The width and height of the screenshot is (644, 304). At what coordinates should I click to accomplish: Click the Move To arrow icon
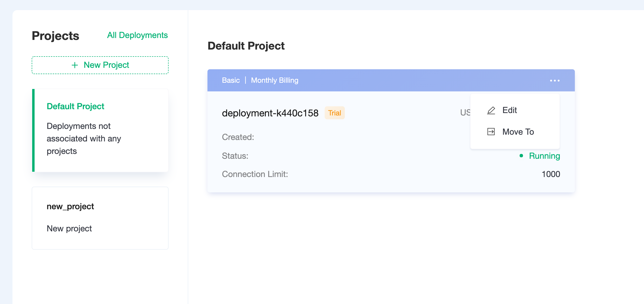[491, 132]
